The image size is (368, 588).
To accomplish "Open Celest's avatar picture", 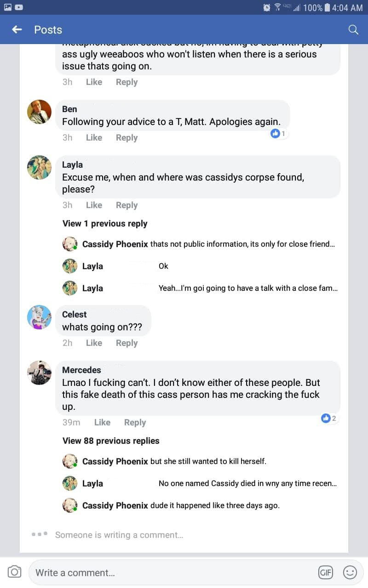I will pos(39,317).
